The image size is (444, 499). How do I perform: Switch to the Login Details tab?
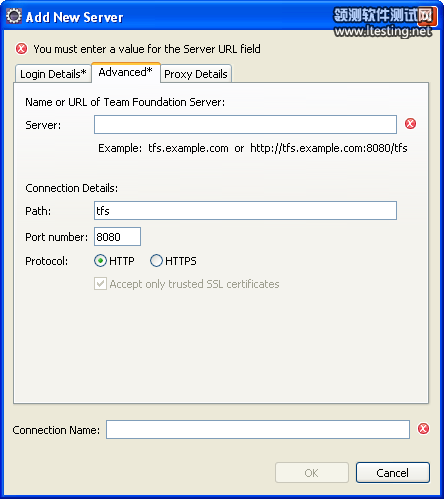53,74
